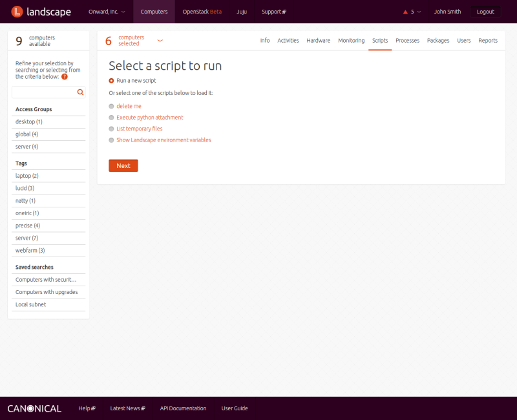Filter by the 'webfarm (3)' tag
This screenshot has width=517, height=420.
30,251
